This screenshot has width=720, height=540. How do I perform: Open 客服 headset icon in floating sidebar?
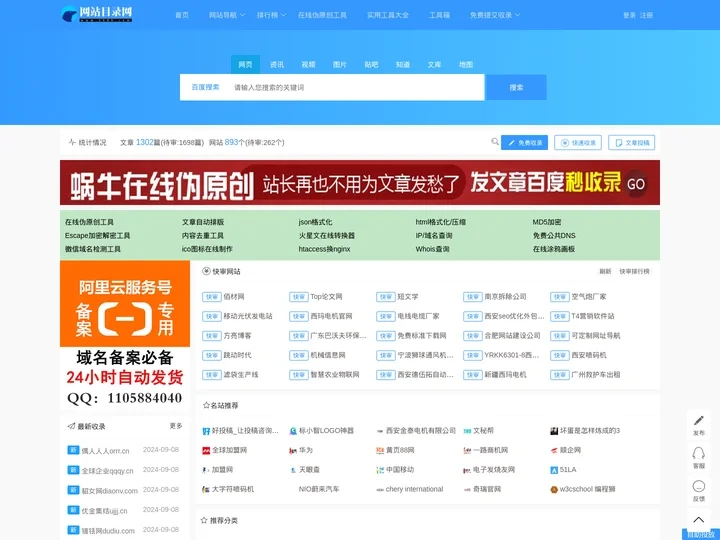tap(698, 453)
